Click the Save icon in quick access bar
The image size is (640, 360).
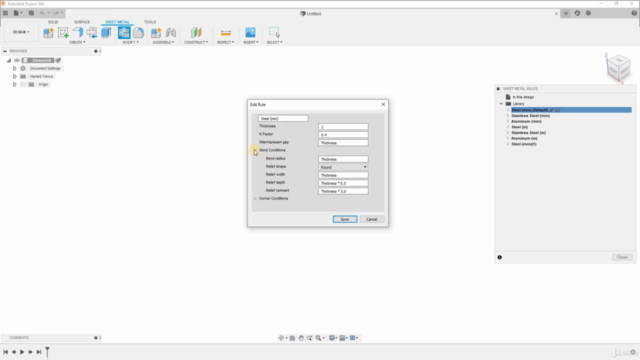(31, 13)
